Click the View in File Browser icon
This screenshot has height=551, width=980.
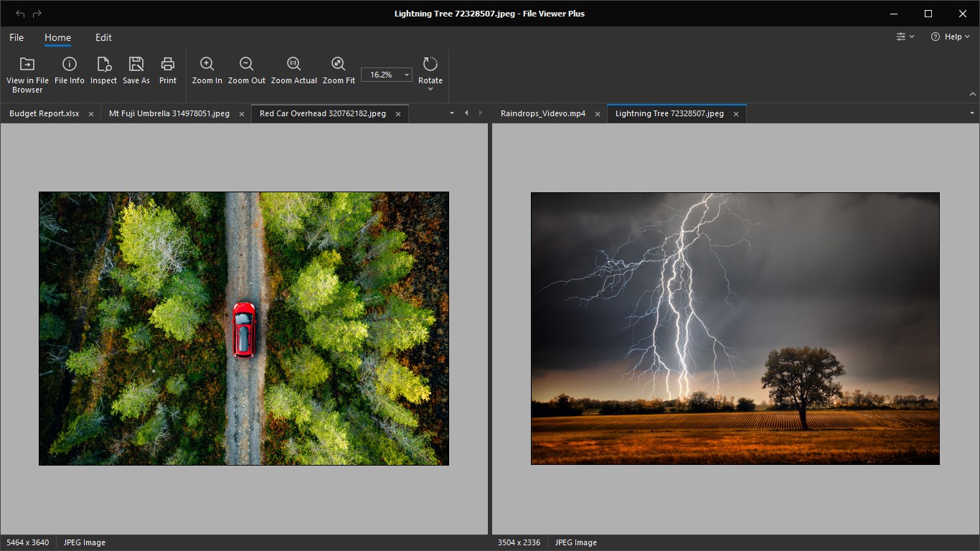27,64
